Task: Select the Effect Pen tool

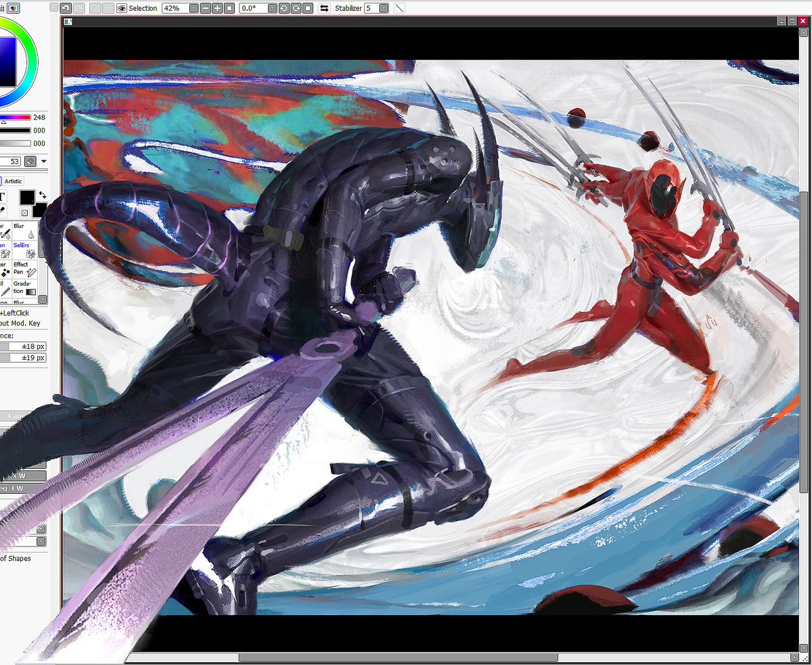Action: tap(25, 269)
